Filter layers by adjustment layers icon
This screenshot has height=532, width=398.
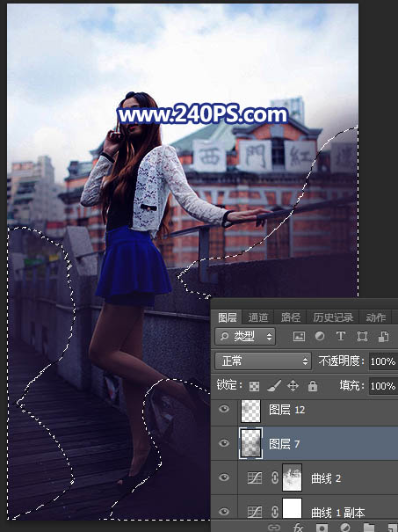[320, 336]
